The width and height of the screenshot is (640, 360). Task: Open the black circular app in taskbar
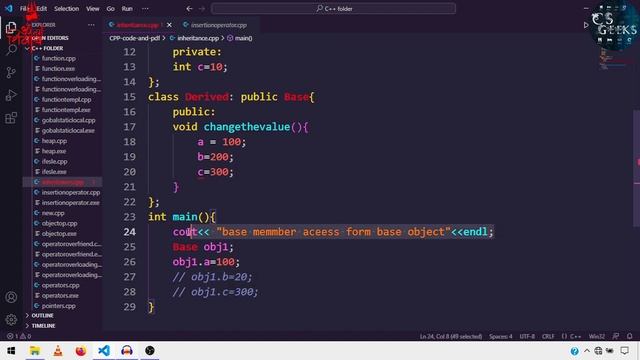coord(150,351)
